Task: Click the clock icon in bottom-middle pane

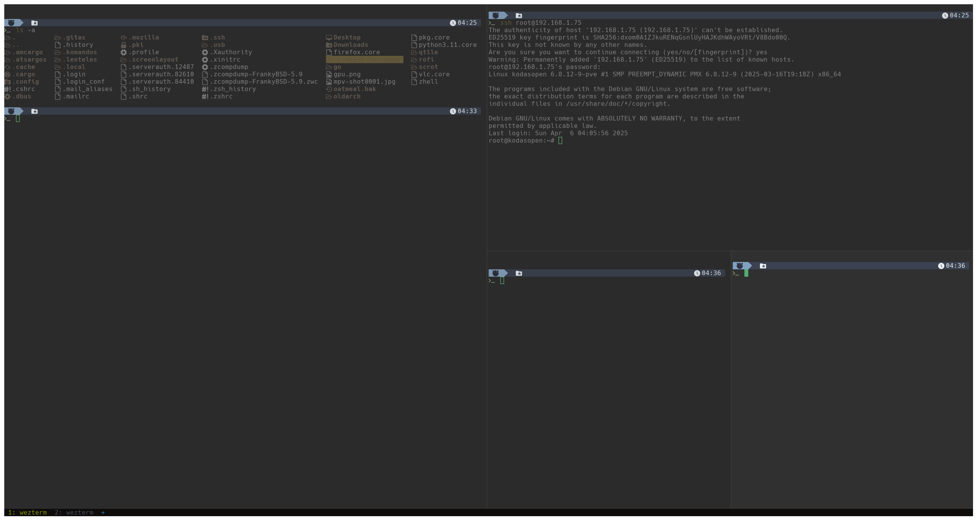Action: tap(696, 273)
